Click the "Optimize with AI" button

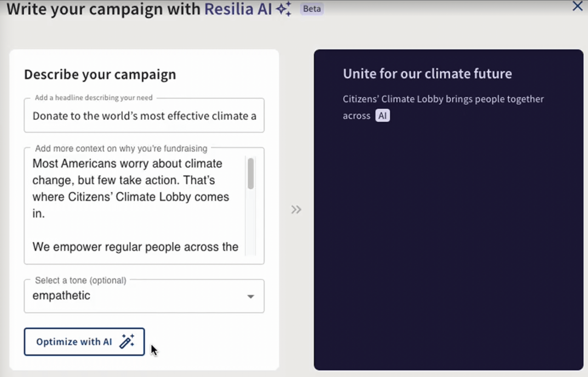[84, 342]
